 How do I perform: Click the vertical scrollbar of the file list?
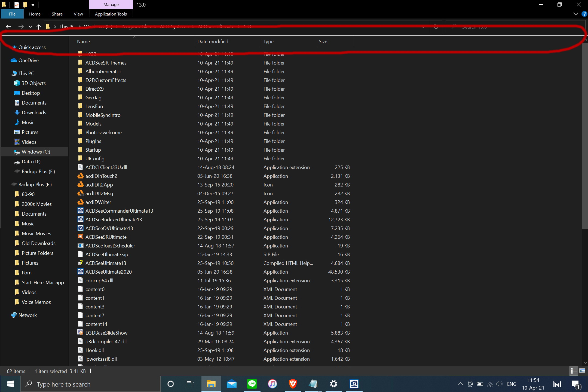coord(585,136)
